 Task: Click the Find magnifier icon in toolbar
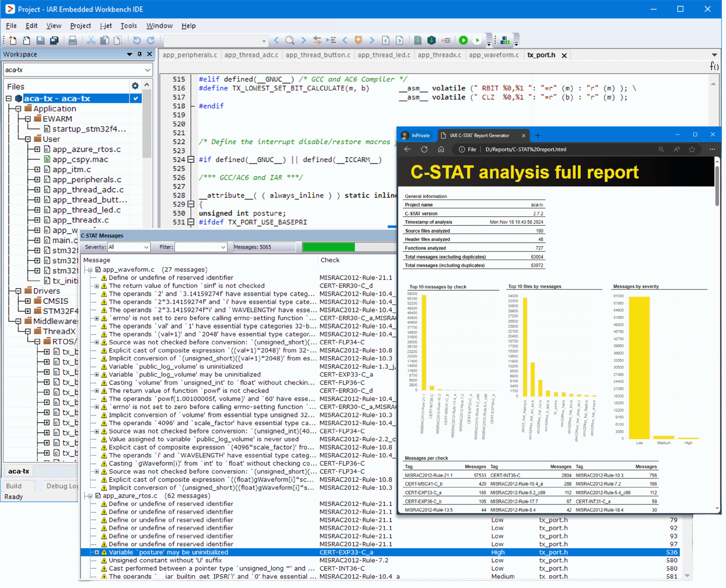(290, 40)
